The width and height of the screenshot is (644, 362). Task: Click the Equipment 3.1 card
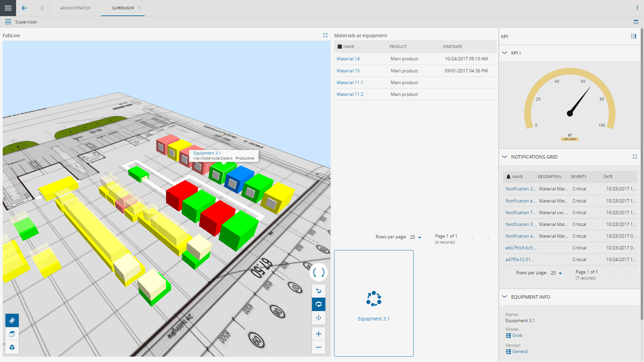(x=374, y=303)
